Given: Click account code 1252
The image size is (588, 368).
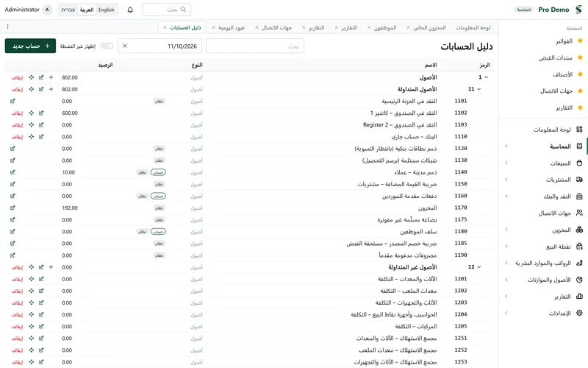Looking at the screenshot, I should pyautogui.click(x=461, y=350).
